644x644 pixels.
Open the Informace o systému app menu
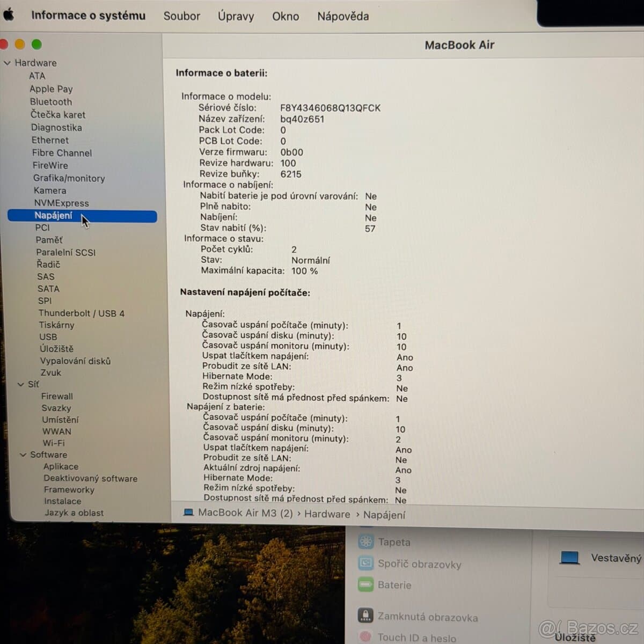tap(89, 16)
